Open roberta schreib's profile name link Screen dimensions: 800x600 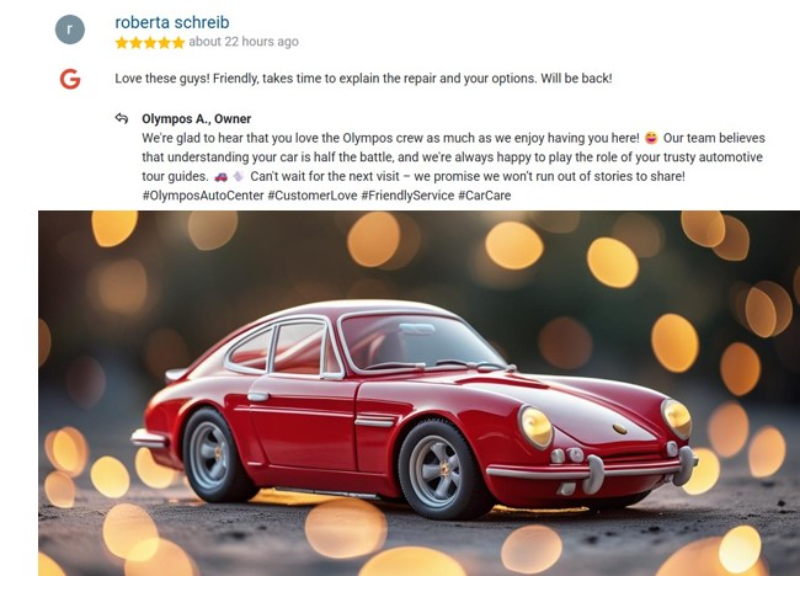click(172, 22)
